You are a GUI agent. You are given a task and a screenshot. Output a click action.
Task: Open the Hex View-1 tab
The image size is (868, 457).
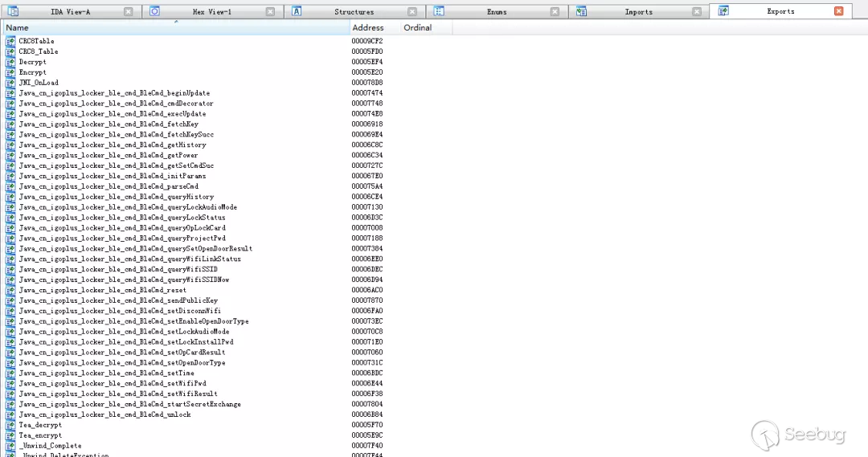tap(212, 11)
